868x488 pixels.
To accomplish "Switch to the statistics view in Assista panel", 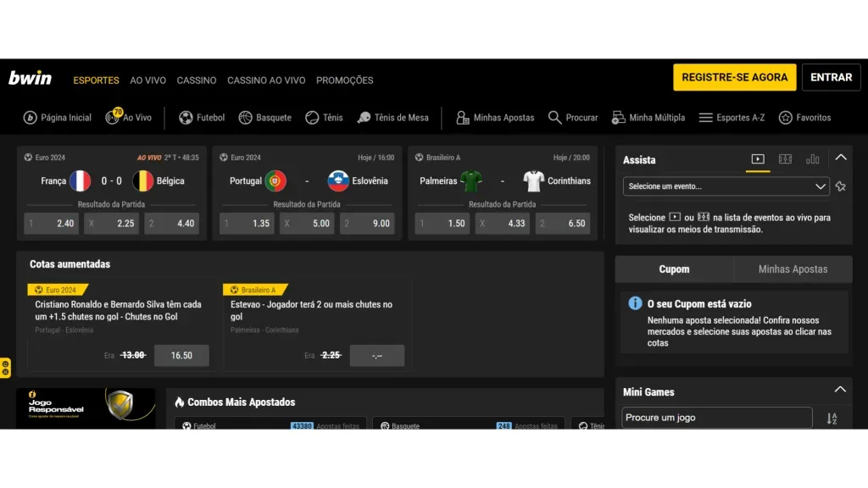I will pyautogui.click(x=812, y=158).
